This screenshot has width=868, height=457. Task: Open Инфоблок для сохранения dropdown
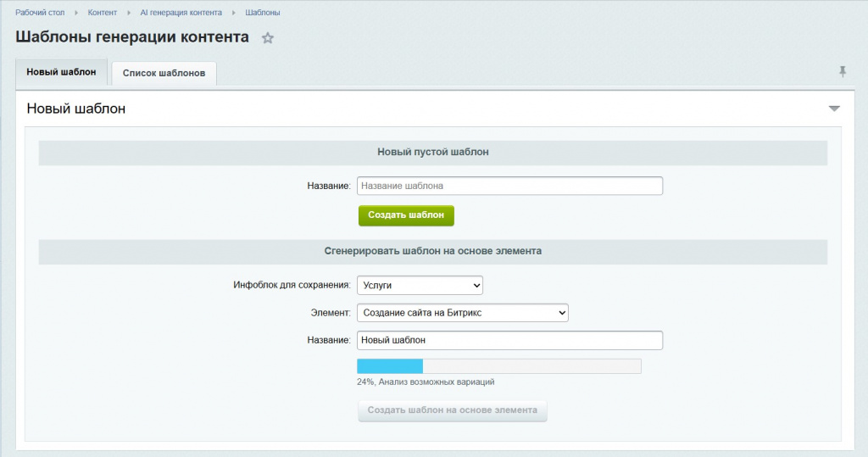coord(420,285)
